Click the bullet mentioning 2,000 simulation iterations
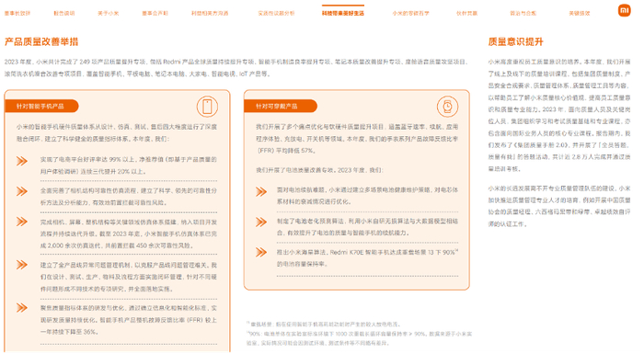This screenshot has width=644, height=353. (x=128, y=233)
